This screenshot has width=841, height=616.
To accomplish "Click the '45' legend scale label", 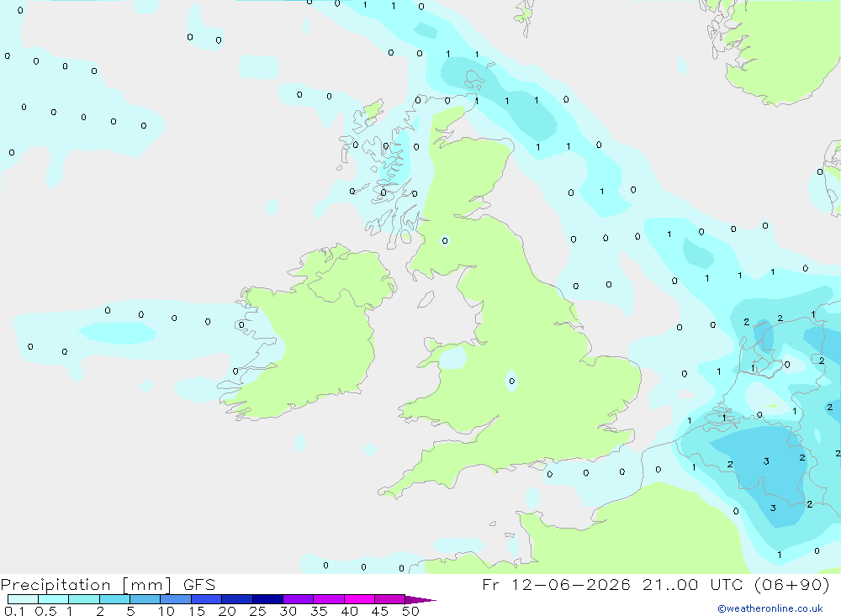I will coord(380,611).
